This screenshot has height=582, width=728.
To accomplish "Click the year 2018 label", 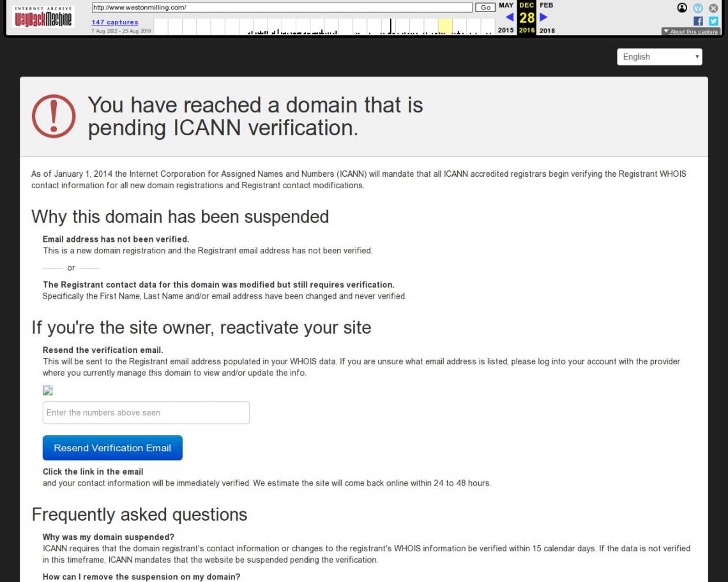I will [547, 31].
